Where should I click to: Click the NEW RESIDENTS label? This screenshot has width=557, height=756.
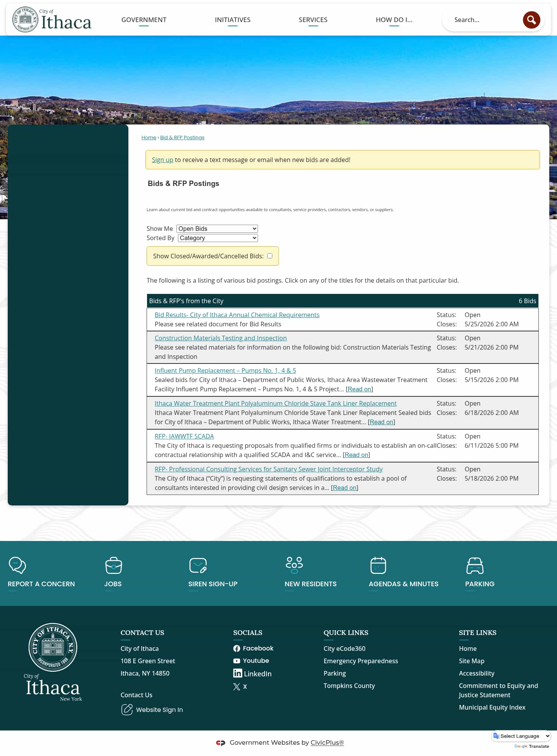[x=311, y=584]
